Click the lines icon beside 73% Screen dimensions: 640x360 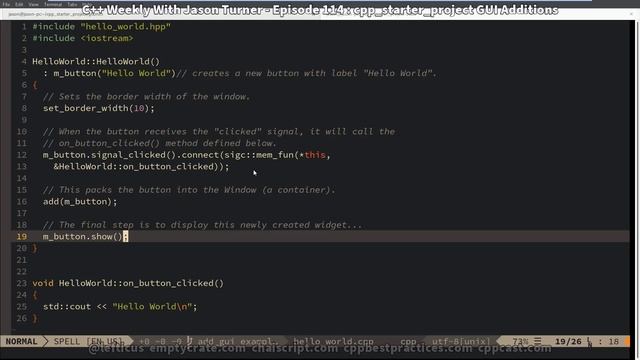(538, 341)
